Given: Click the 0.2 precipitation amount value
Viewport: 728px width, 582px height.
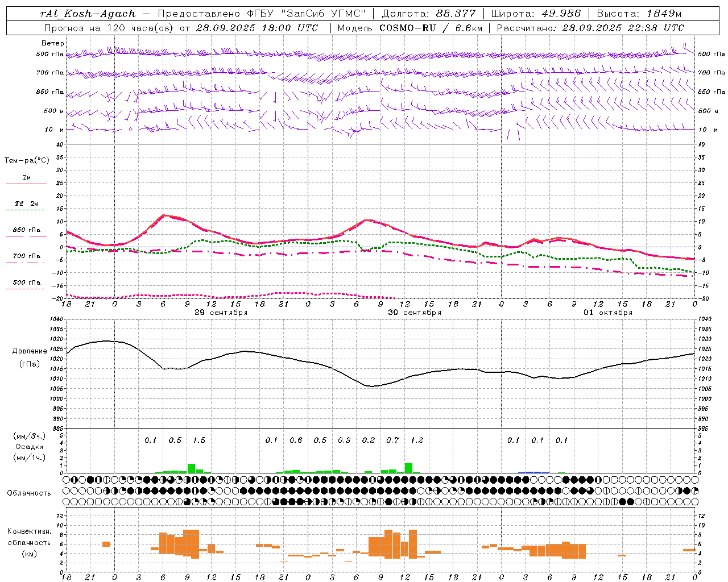Looking at the screenshot, I should (x=369, y=440).
